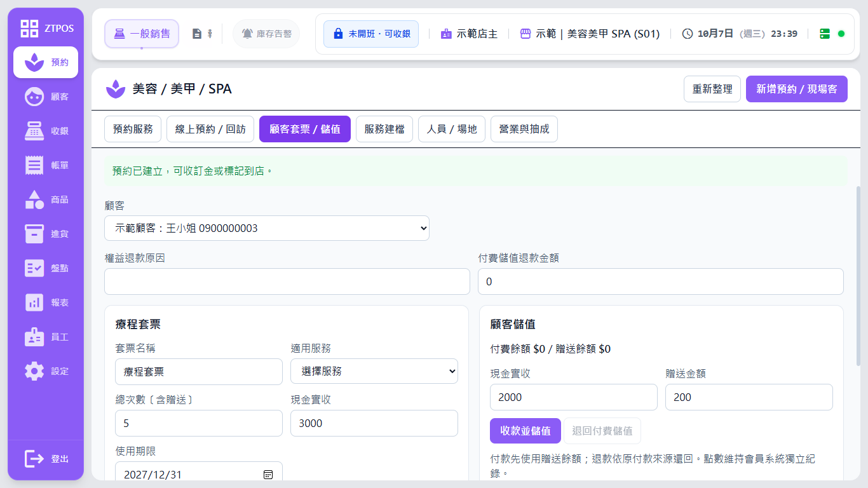Click the storefront icon beside 美容美甲 SPA

pos(526,34)
